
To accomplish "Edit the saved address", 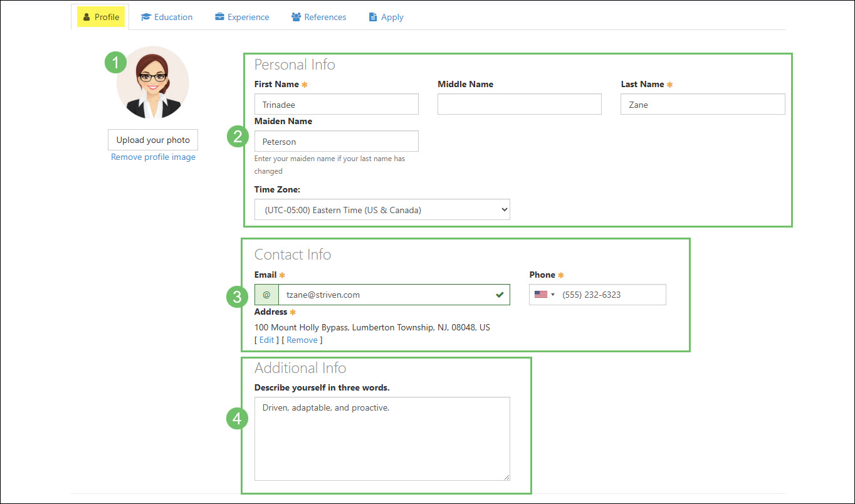I will click(266, 340).
